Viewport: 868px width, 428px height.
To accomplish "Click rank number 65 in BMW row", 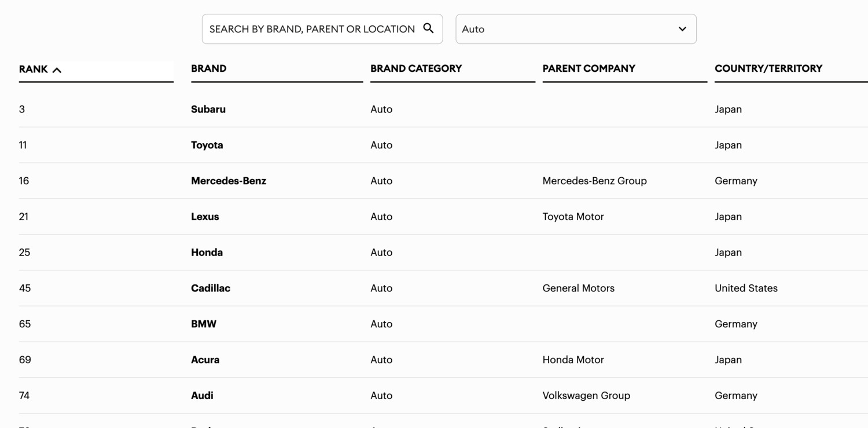I will pos(25,324).
